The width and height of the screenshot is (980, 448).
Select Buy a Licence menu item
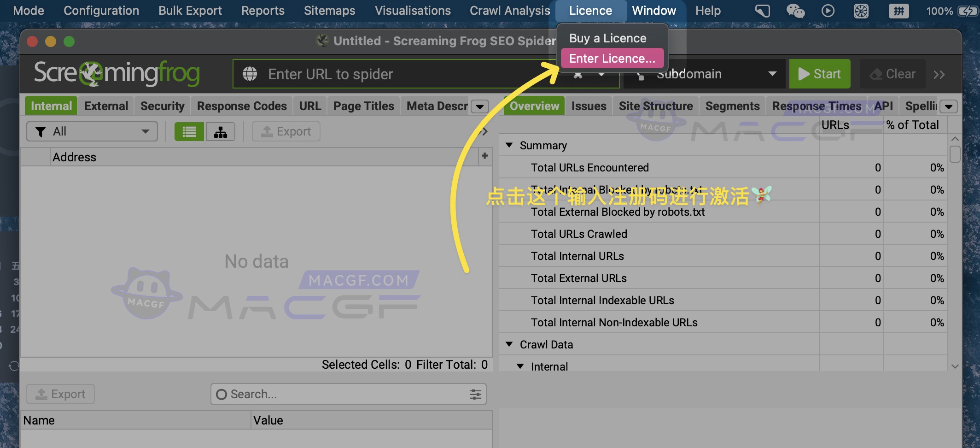(x=607, y=38)
